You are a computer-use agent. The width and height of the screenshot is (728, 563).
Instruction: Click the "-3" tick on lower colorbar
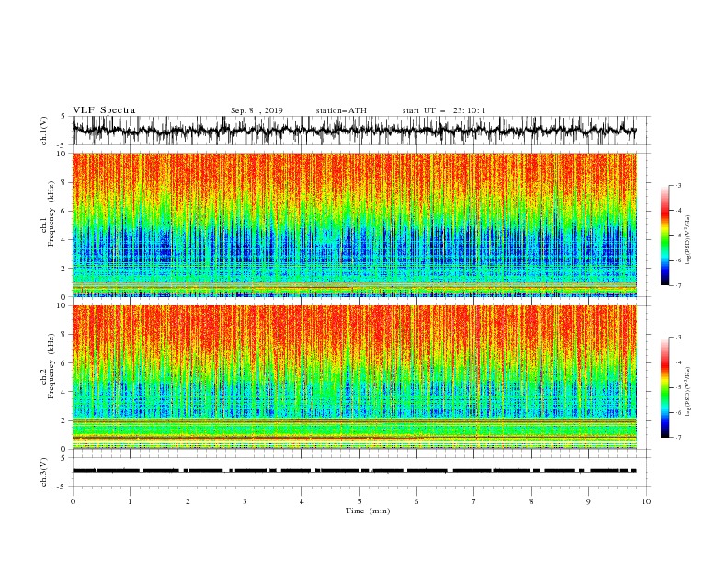pyautogui.click(x=678, y=338)
